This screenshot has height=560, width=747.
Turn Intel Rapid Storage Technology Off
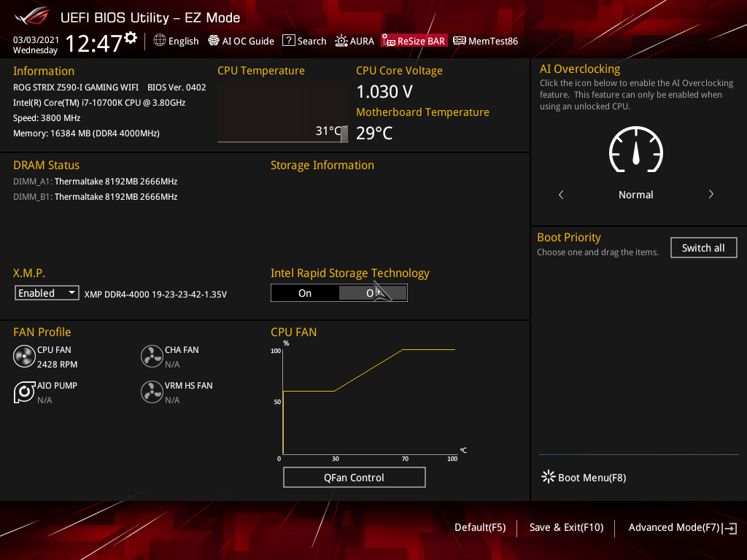tap(373, 293)
